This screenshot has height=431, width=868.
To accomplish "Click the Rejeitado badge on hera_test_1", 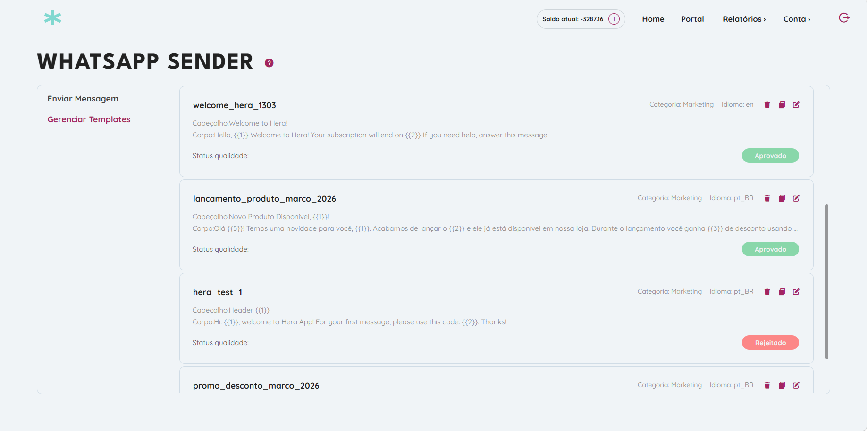I will (x=770, y=343).
